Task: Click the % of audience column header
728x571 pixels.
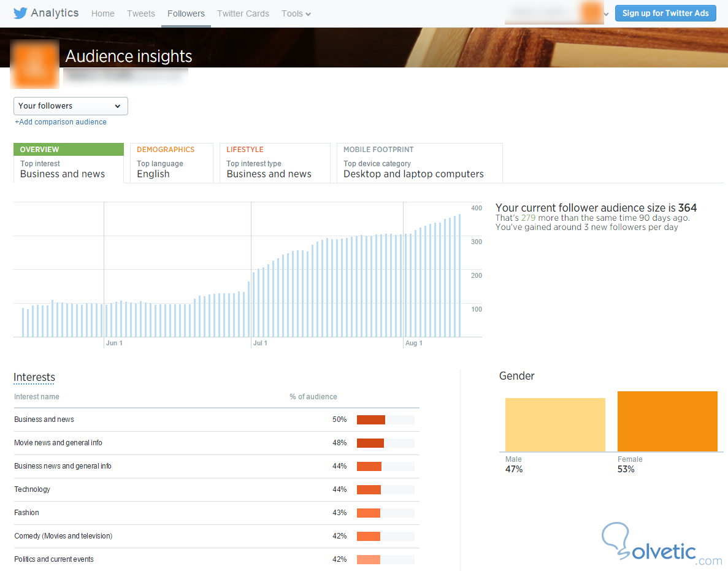Action: point(313,396)
